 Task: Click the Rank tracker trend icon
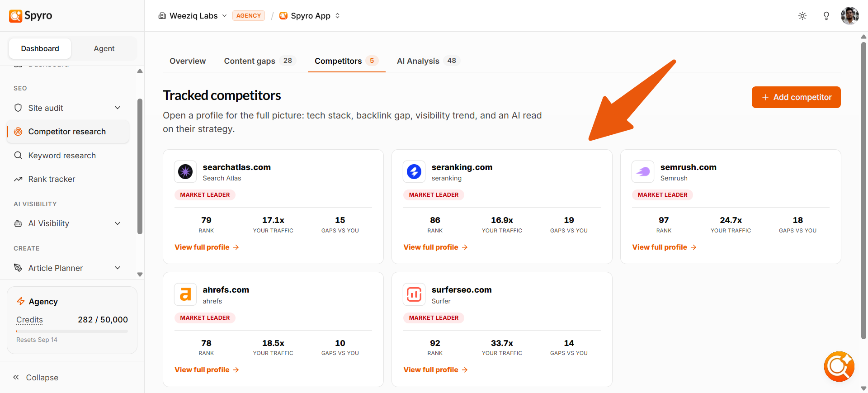pos(18,179)
